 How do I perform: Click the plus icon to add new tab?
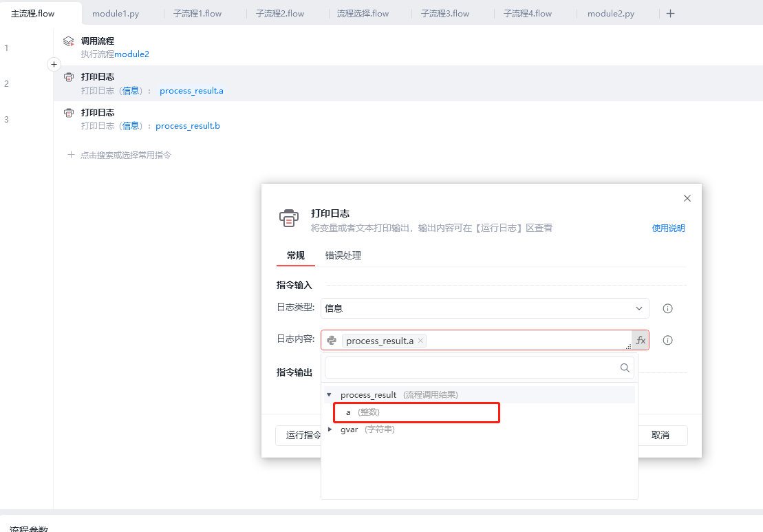(671, 13)
